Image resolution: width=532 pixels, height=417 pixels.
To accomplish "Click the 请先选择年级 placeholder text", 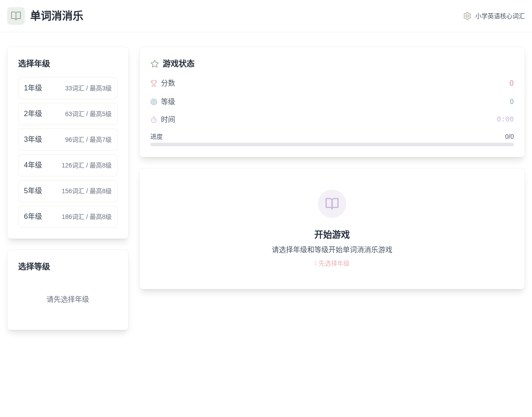I will [x=68, y=300].
